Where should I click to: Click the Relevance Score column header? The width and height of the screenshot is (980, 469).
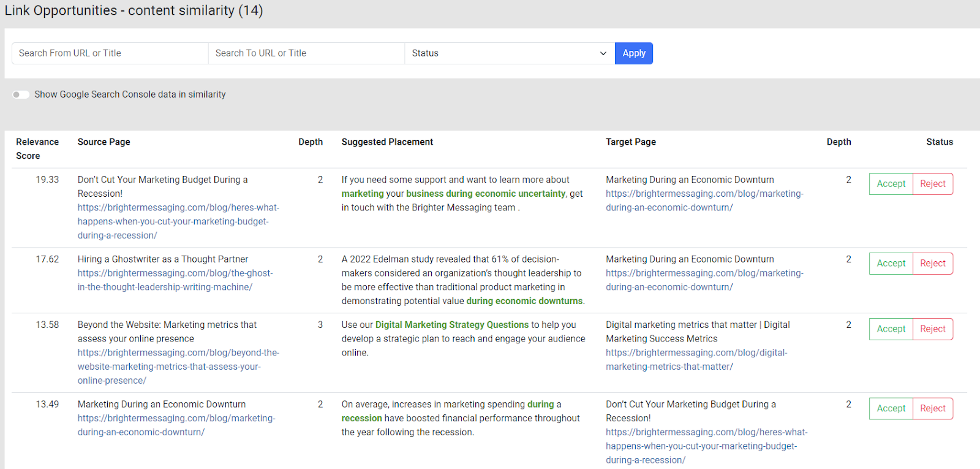(x=37, y=148)
